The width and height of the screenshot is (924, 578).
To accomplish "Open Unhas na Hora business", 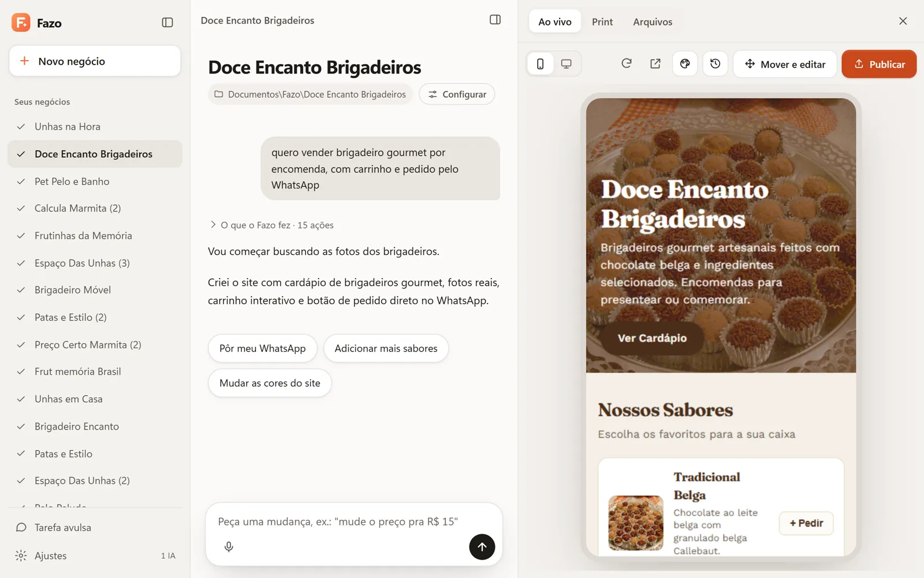I will (95, 127).
